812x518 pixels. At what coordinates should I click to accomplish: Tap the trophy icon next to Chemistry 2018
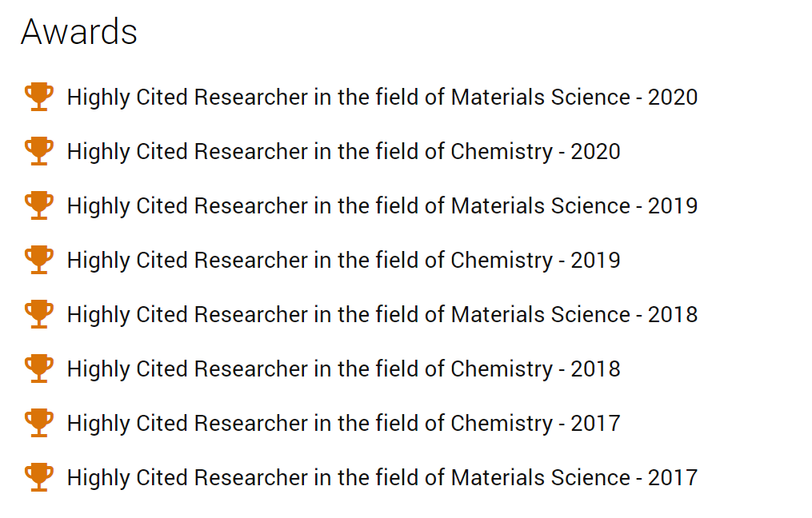coord(39,369)
